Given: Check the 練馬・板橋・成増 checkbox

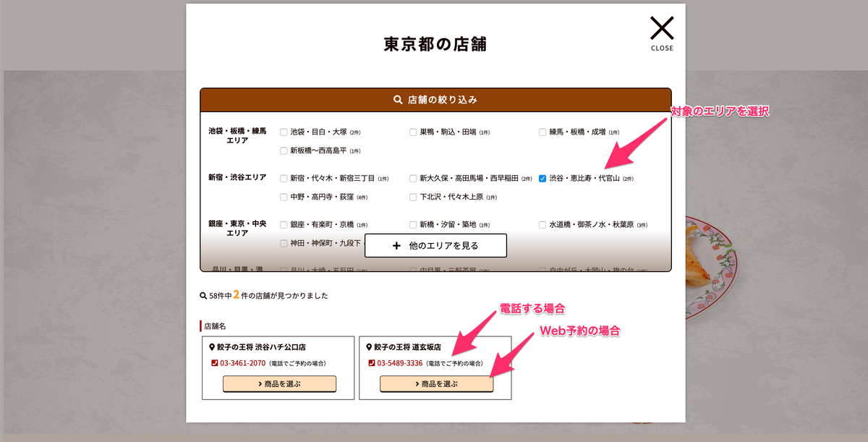Looking at the screenshot, I should pyautogui.click(x=542, y=132).
